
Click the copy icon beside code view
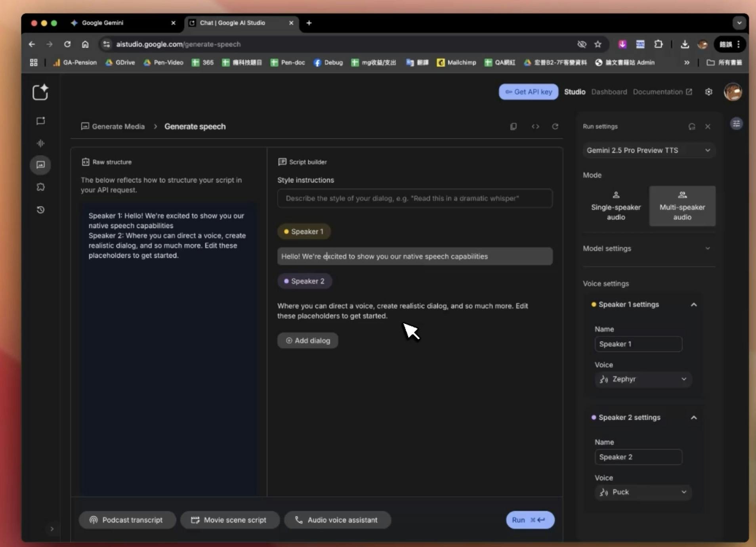[x=514, y=126]
